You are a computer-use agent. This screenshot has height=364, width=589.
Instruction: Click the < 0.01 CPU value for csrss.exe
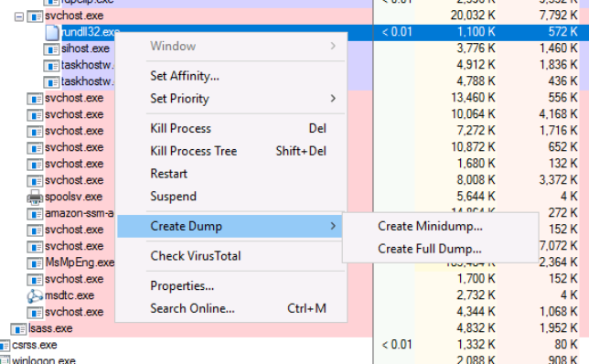pos(397,345)
